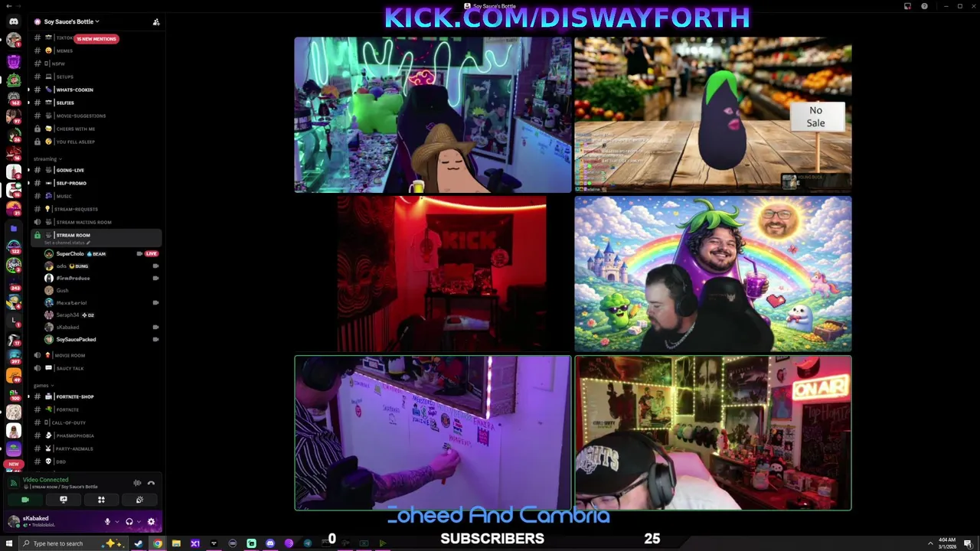Open the whats-cookin channel
This screenshot has width=980, height=551.
tap(96, 90)
